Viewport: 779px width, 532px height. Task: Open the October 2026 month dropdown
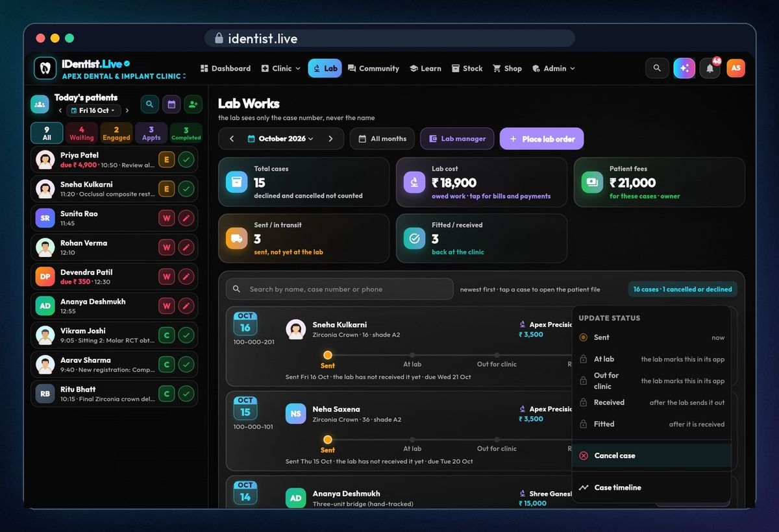(x=281, y=139)
